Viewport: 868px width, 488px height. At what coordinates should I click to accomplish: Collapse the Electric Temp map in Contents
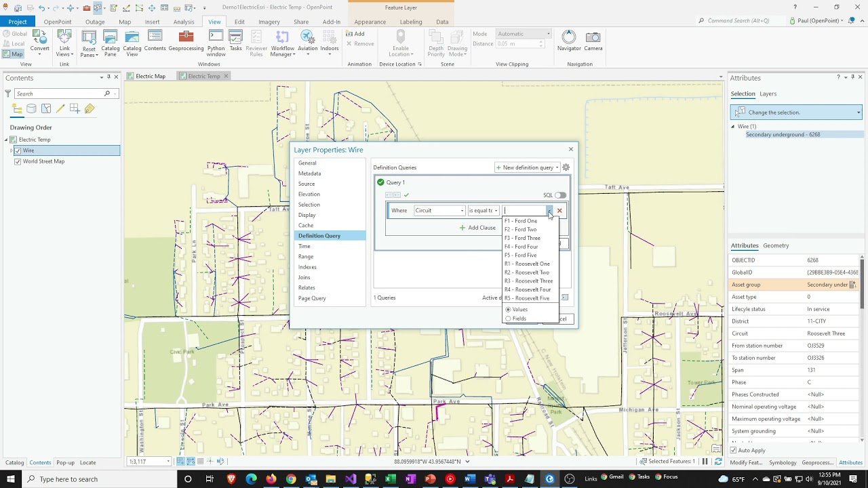click(x=6, y=140)
